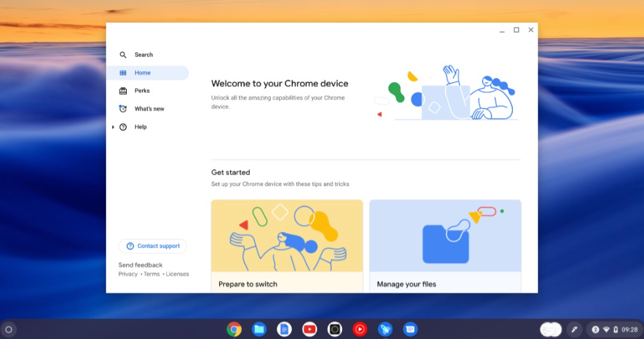This screenshot has height=339, width=644.
Task: Open the Files app from shelf
Action: [259, 329]
